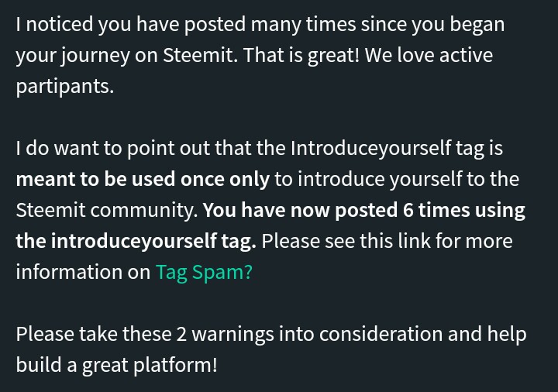The image size is (558, 392).
Task: Click 'build a great platform!' text
Action: coord(116,365)
